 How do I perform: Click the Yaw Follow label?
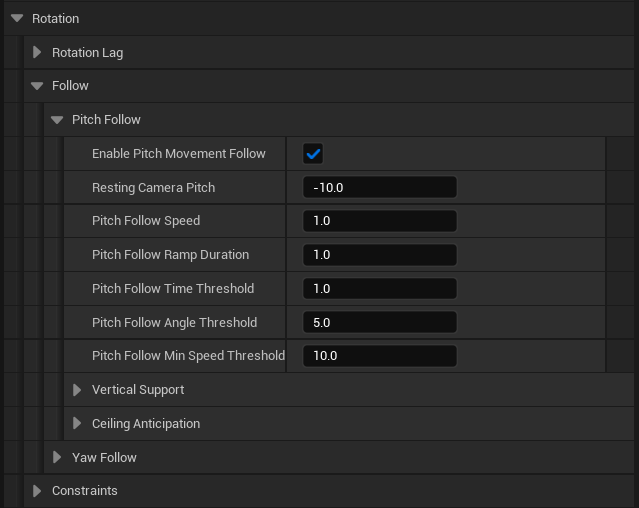[104, 458]
